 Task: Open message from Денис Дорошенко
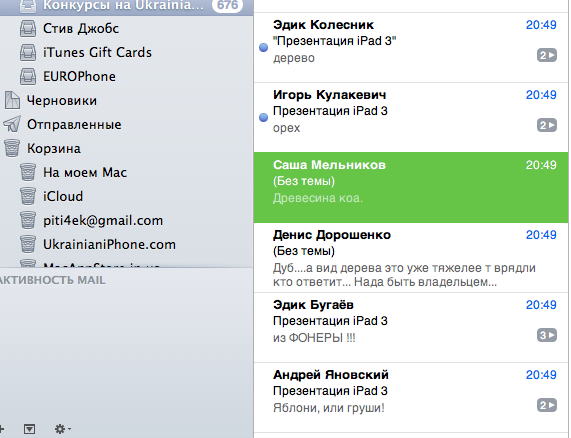411,257
